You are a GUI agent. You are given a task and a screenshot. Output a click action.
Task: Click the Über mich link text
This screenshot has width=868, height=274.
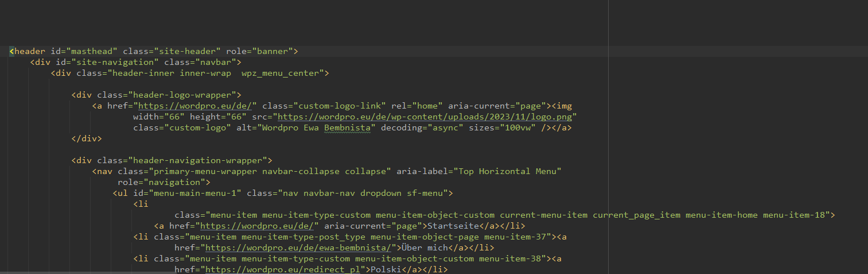tap(426, 248)
